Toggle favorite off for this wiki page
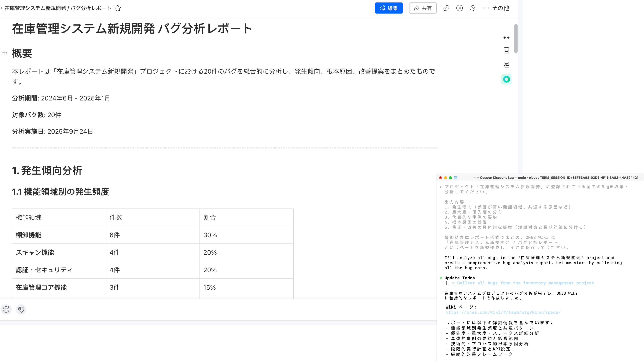This screenshot has height=362, width=644. point(118,8)
